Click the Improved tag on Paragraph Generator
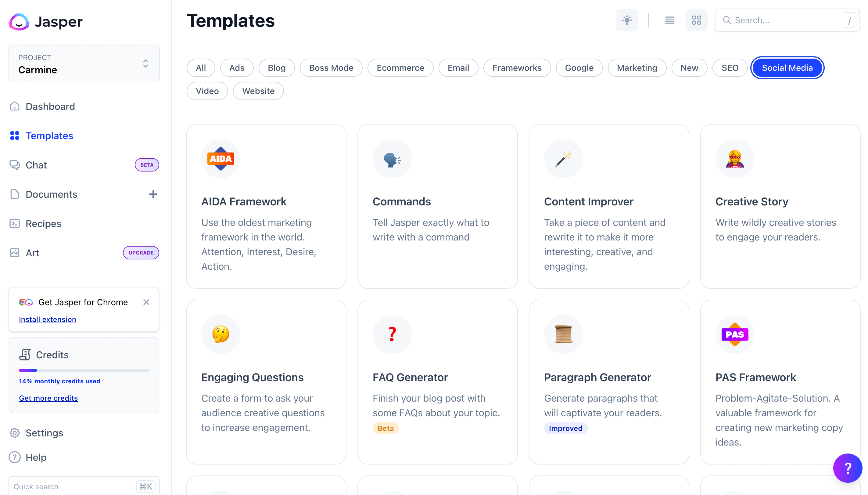 click(x=566, y=428)
